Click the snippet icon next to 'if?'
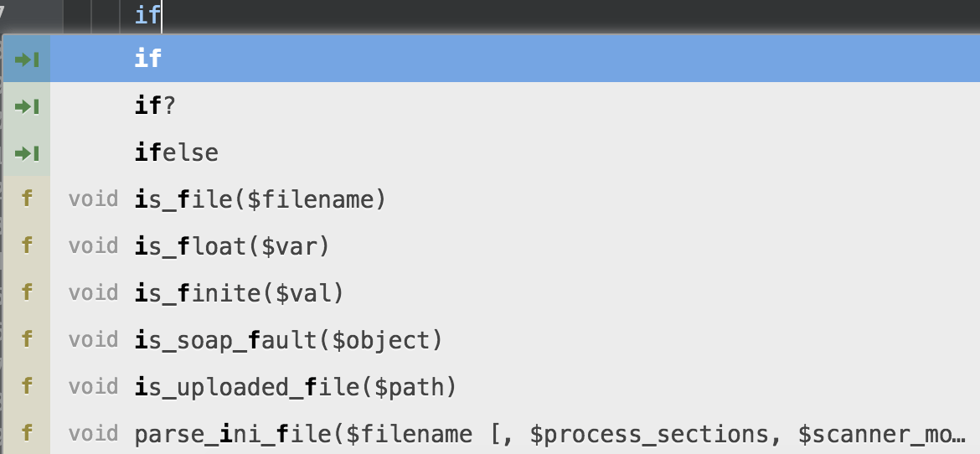Image resolution: width=980 pixels, height=454 pixels. coord(27,106)
